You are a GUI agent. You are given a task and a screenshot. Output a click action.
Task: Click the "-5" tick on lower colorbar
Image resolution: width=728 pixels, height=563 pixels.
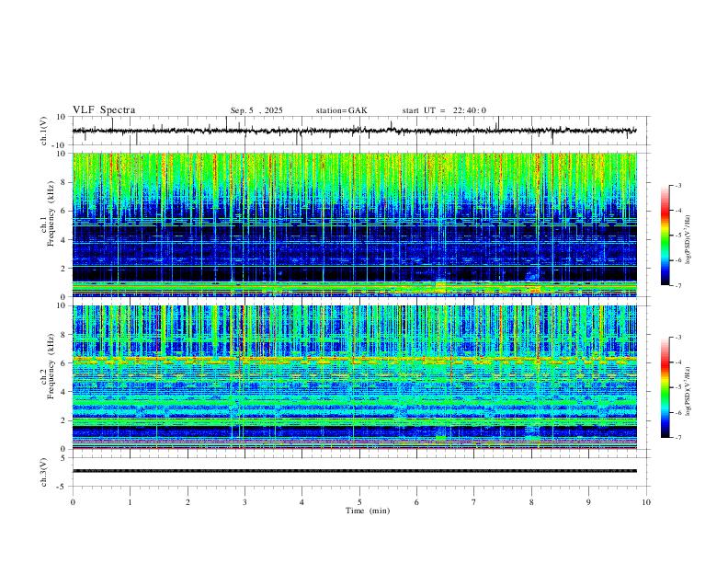pos(677,387)
